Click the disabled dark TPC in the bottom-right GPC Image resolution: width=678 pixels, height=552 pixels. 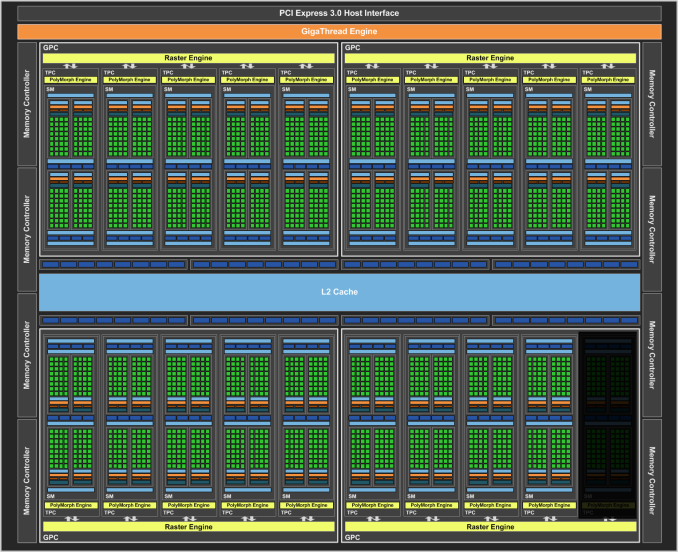[x=608, y=420]
